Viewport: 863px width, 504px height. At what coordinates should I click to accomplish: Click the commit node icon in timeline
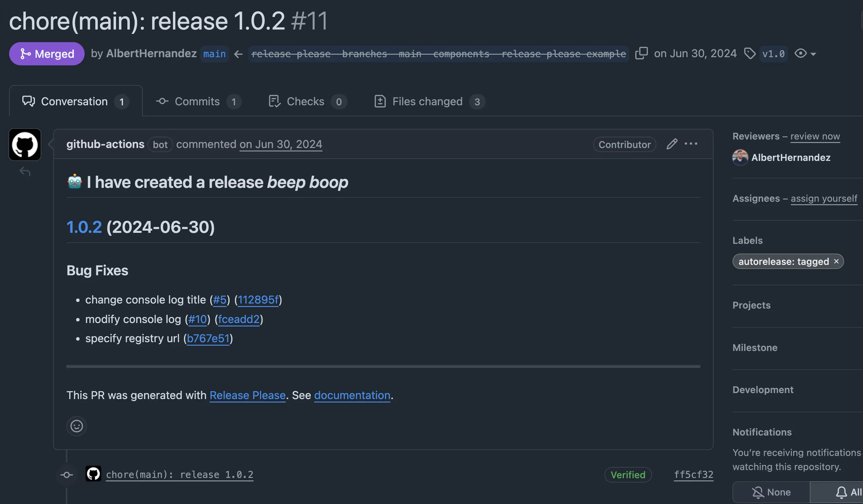66,474
